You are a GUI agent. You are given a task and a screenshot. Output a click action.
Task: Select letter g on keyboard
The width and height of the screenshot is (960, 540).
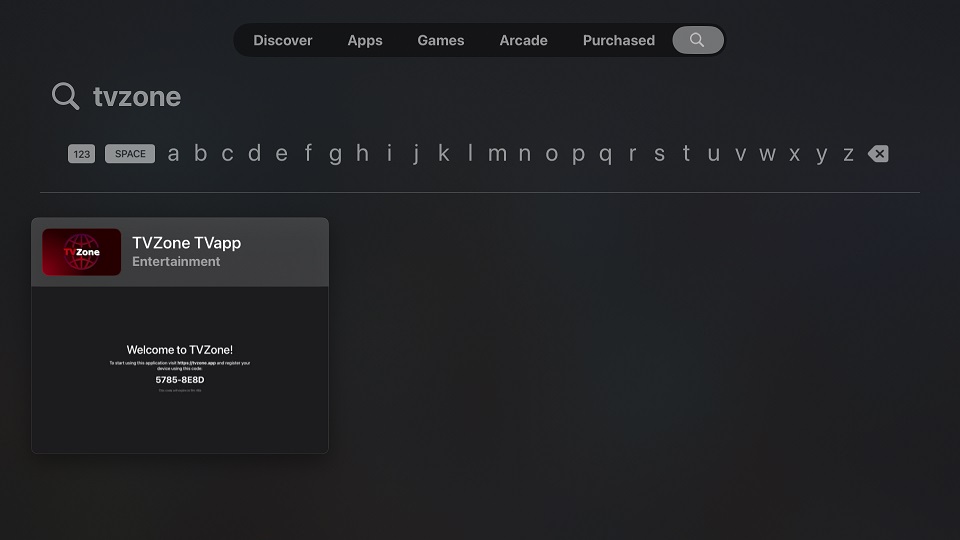click(x=335, y=155)
